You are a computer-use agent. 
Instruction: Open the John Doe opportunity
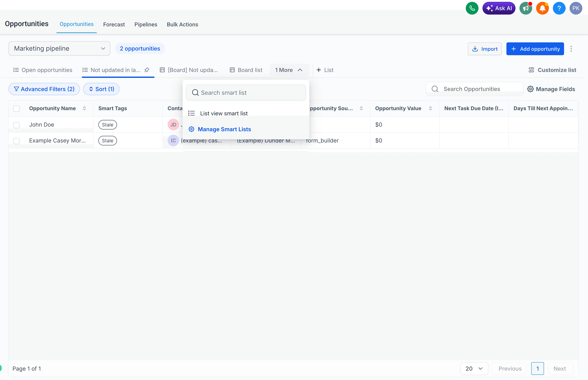pos(41,125)
